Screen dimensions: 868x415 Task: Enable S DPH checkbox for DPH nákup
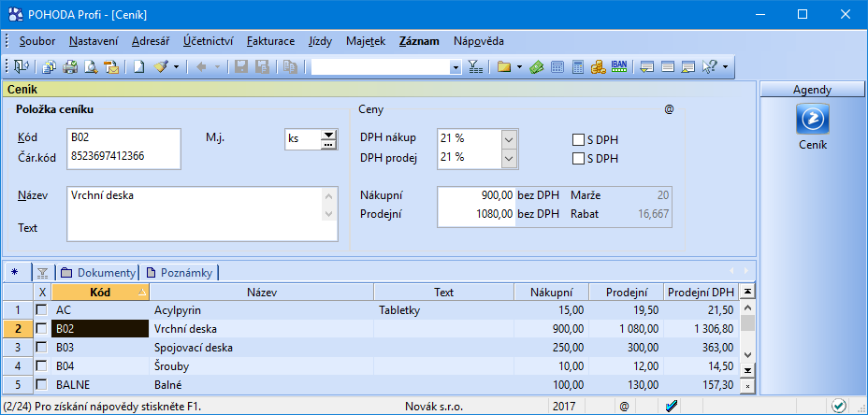[578, 140]
